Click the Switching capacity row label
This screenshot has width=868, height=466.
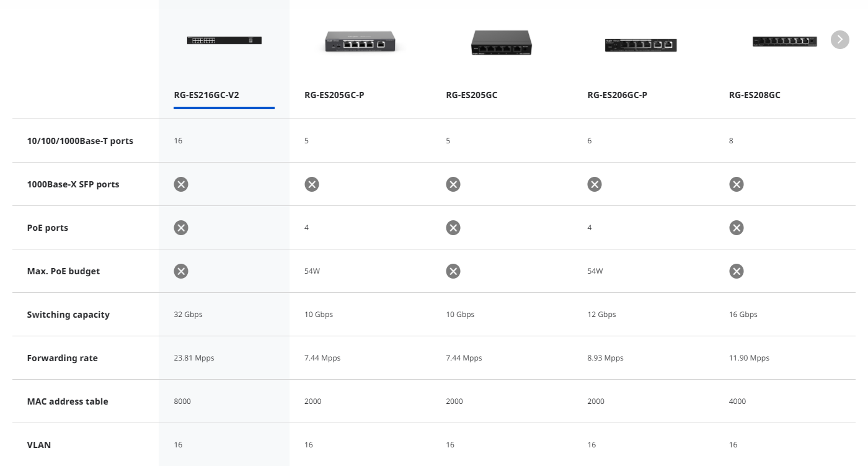click(68, 315)
